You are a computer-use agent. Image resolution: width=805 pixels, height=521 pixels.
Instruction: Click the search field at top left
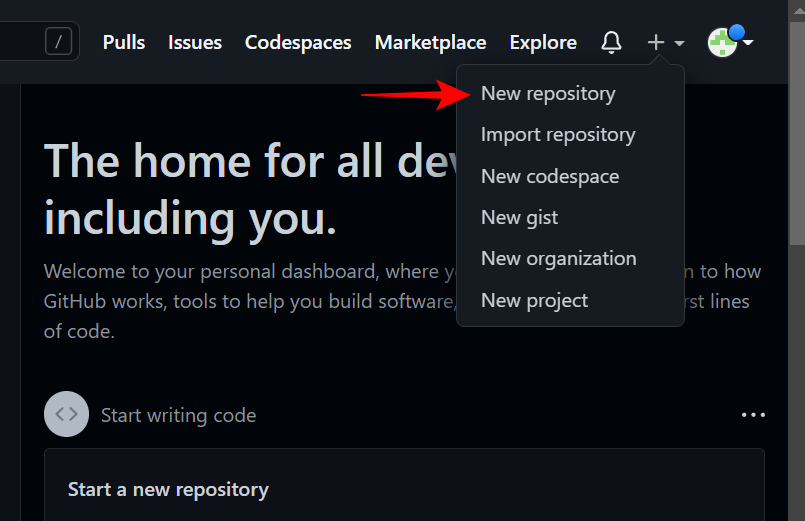click(39, 41)
